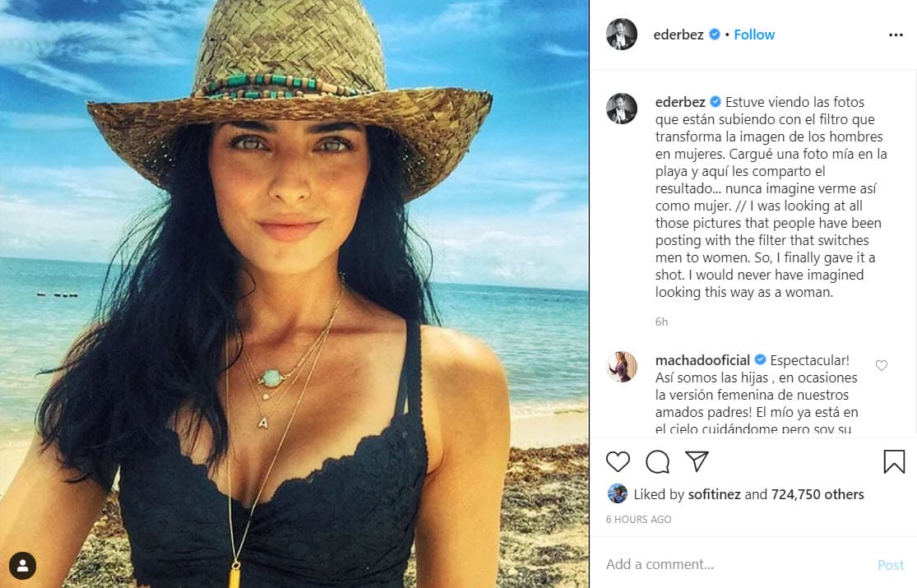Open ederbez's profile picture at the top

(x=622, y=35)
